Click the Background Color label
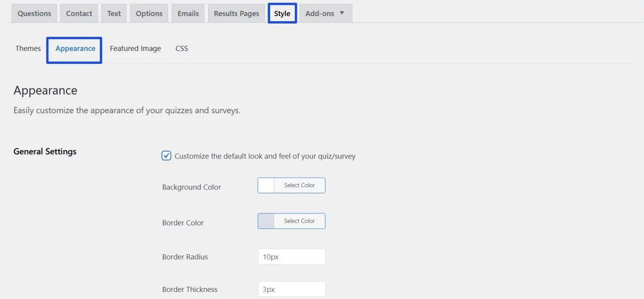This screenshot has width=644, height=299. [192, 187]
